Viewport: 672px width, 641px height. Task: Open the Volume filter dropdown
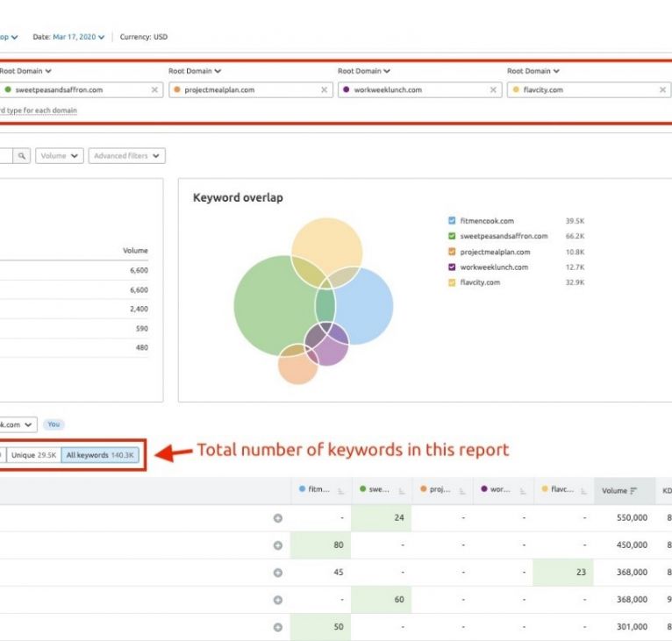point(61,156)
